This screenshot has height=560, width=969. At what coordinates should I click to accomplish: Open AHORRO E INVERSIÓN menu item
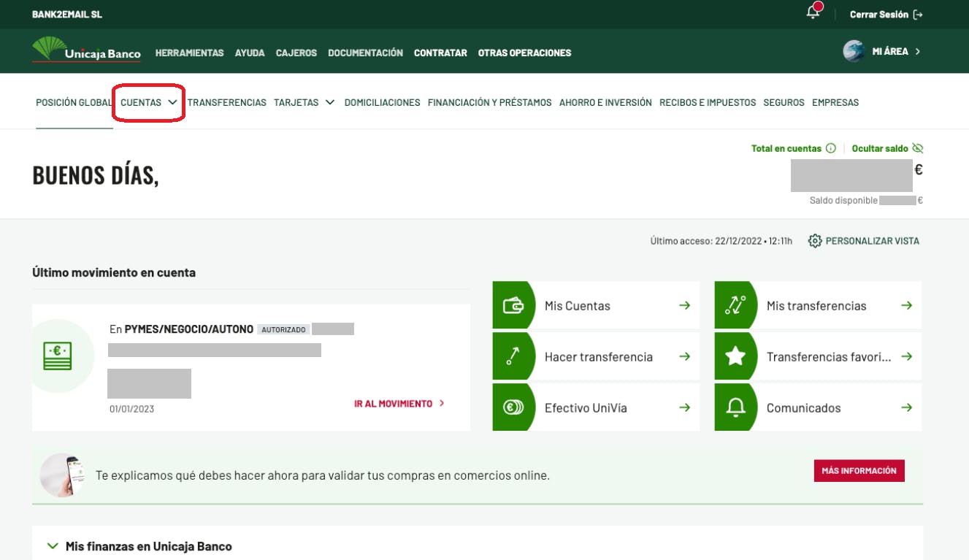(x=605, y=103)
